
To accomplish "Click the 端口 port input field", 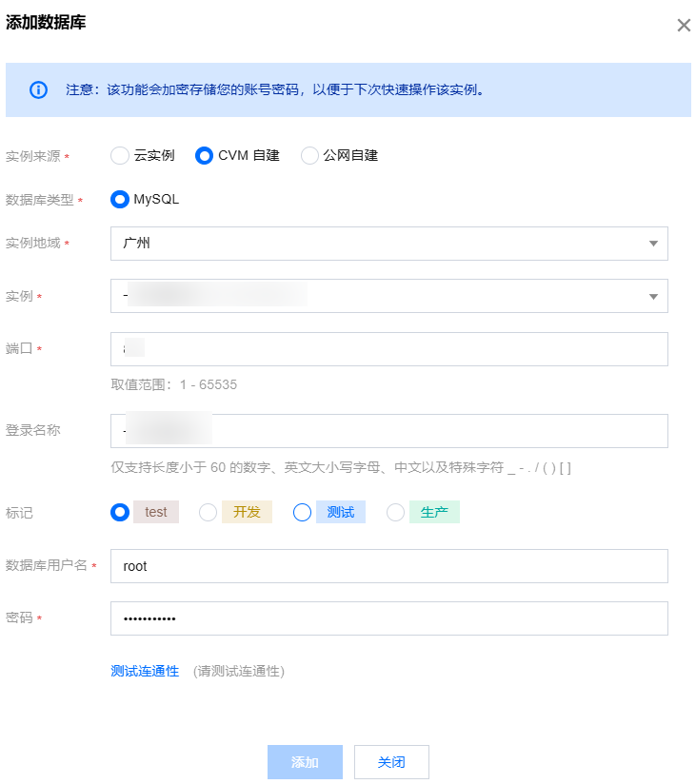I will [x=388, y=349].
